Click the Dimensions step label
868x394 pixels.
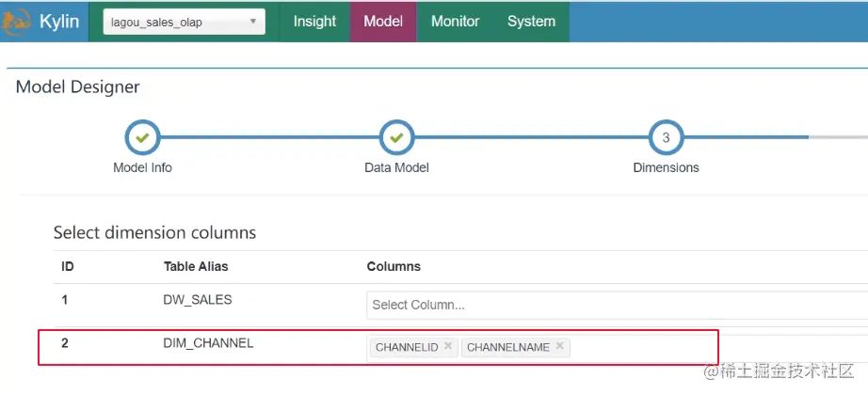click(x=666, y=167)
